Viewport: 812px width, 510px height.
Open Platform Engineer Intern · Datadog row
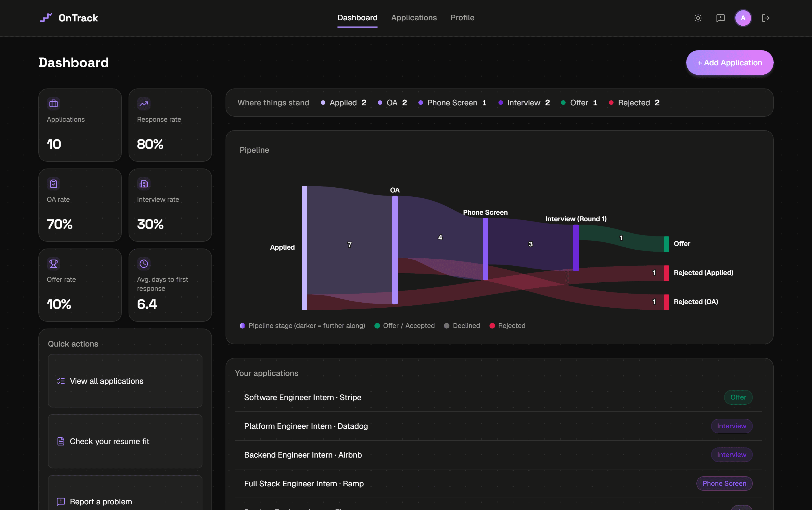[x=498, y=426]
